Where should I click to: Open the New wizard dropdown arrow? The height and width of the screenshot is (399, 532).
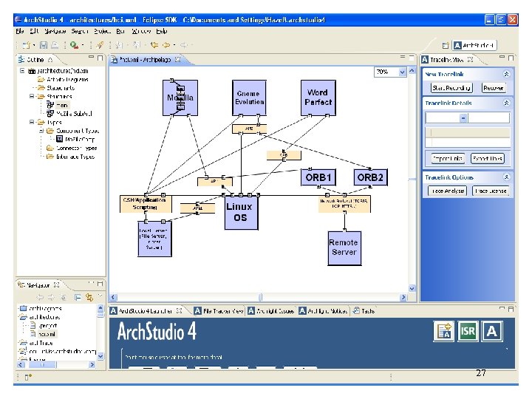[34, 45]
